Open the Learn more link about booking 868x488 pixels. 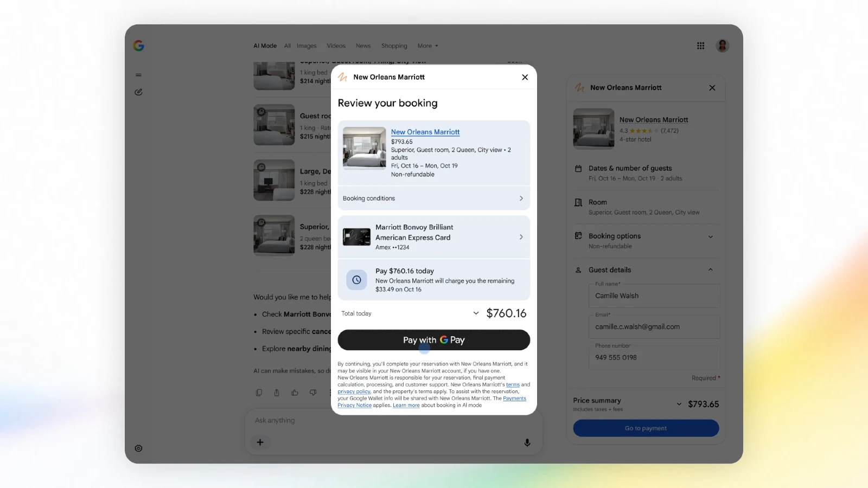(406, 406)
